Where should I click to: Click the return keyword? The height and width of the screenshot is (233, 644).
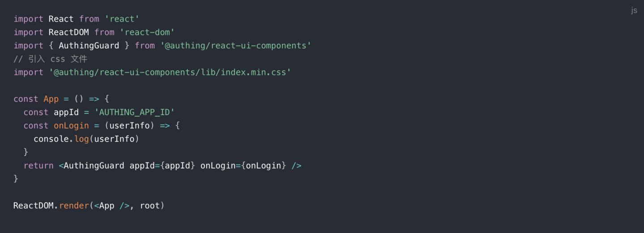[38, 166]
